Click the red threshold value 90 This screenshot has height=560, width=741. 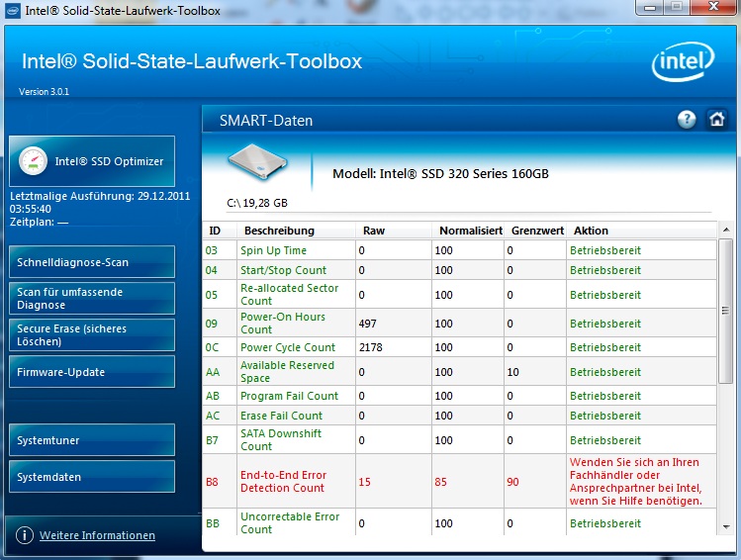click(512, 482)
